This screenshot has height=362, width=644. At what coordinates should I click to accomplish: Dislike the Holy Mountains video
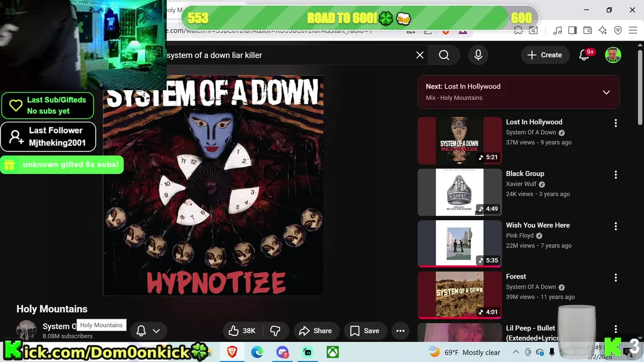[x=275, y=331]
